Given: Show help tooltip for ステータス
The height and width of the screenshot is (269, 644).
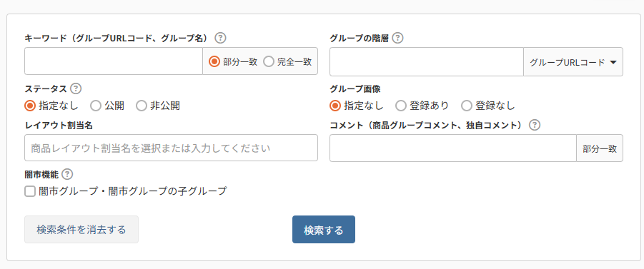Looking at the screenshot, I should [76, 88].
